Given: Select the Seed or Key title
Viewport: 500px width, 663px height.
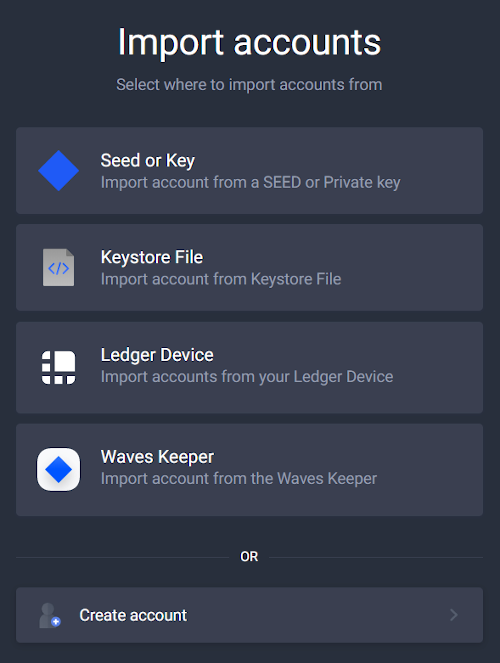Looking at the screenshot, I should tap(148, 161).
